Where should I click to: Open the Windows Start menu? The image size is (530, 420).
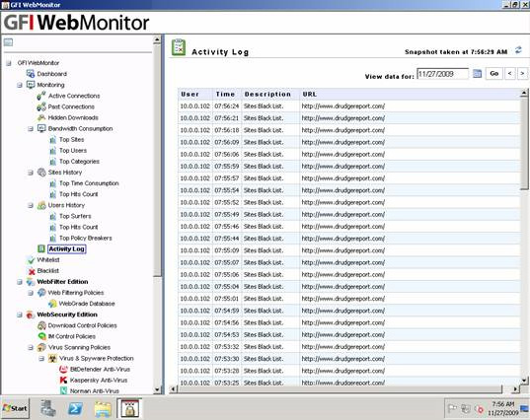(x=15, y=408)
